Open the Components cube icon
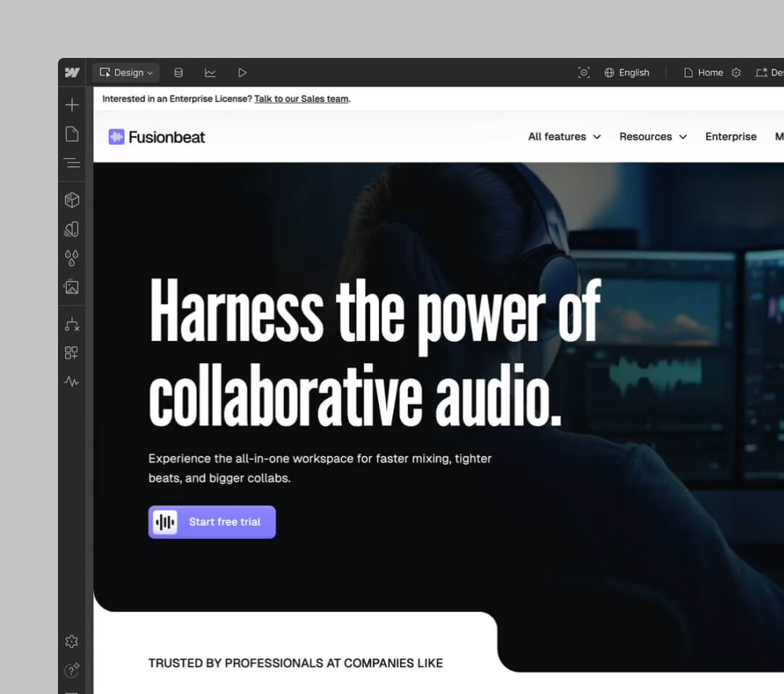This screenshot has height=694, width=784. pyautogui.click(x=72, y=200)
